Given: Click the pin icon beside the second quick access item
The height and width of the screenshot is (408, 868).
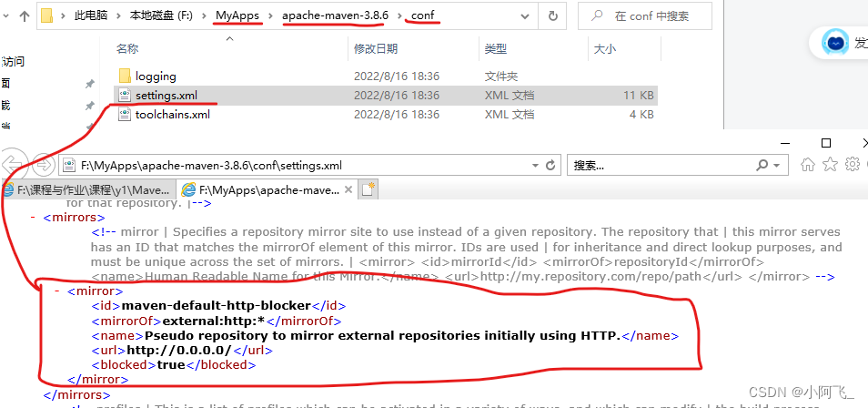Looking at the screenshot, I should (x=90, y=106).
